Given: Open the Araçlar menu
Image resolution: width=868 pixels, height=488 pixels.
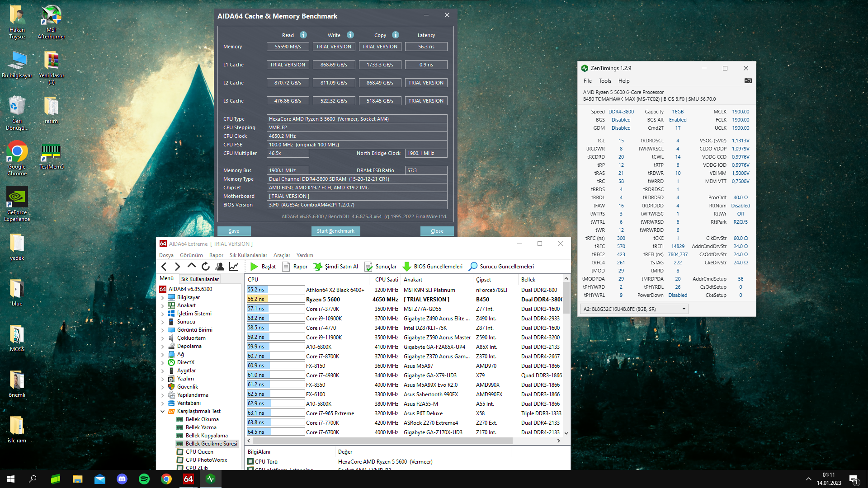Looking at the screenshot, I should click(282, 255).
